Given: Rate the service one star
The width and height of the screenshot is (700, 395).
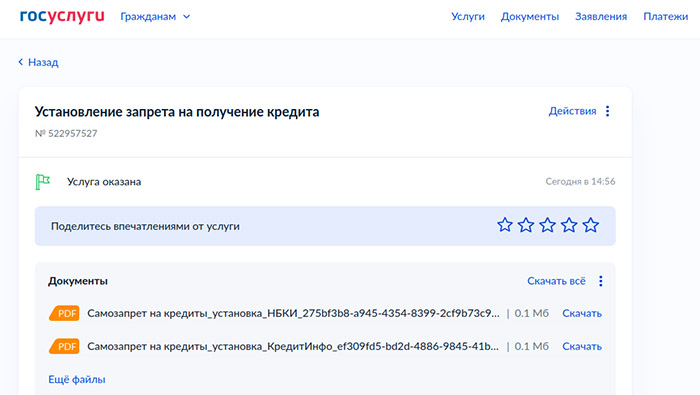Looking at the screenshot, I should click(x=505, y=225).
